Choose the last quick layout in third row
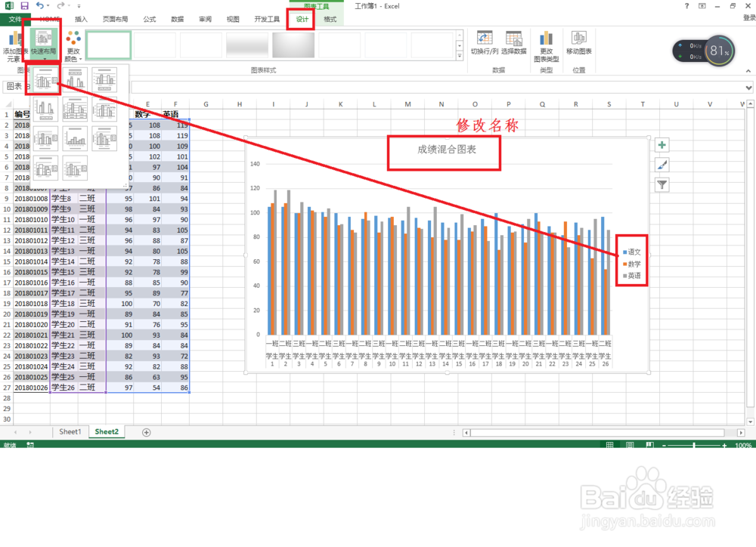756x547 pixels. 104,139
